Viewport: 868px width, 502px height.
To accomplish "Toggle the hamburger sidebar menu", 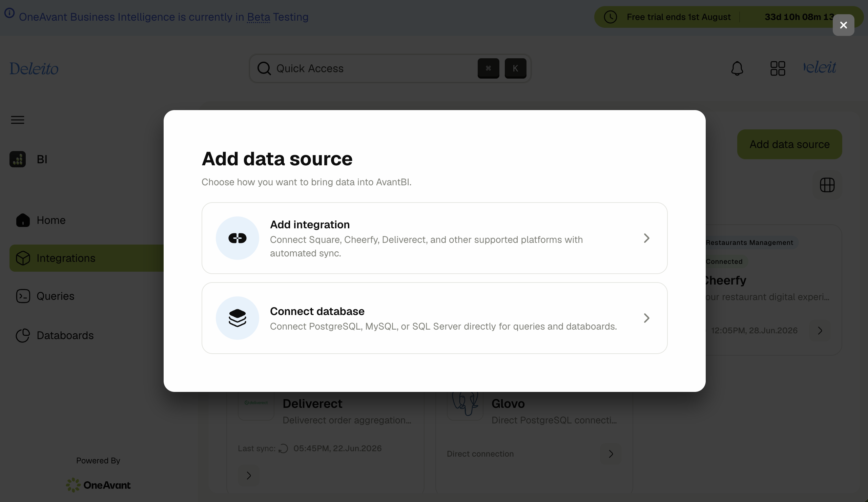I will tap(18, 120).
